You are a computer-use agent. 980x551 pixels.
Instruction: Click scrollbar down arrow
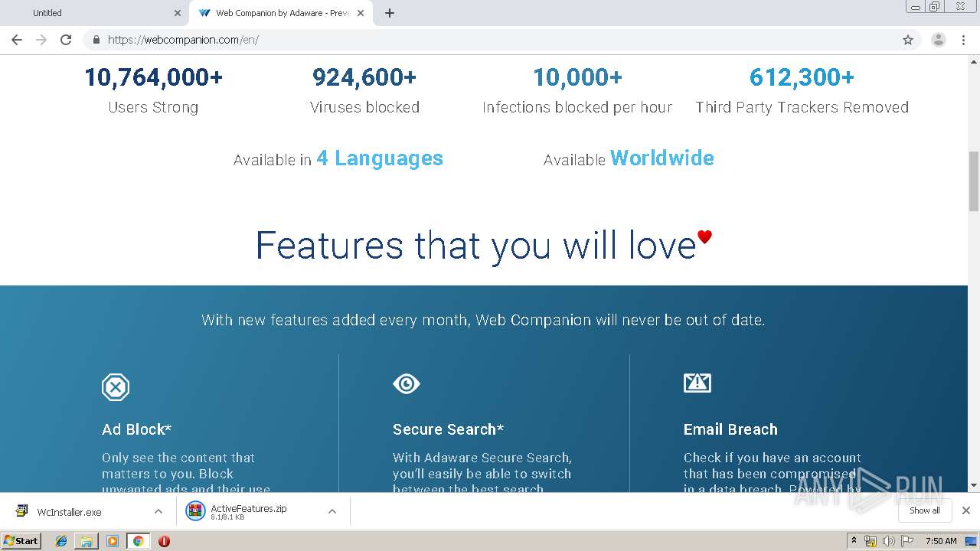point(974,485)
